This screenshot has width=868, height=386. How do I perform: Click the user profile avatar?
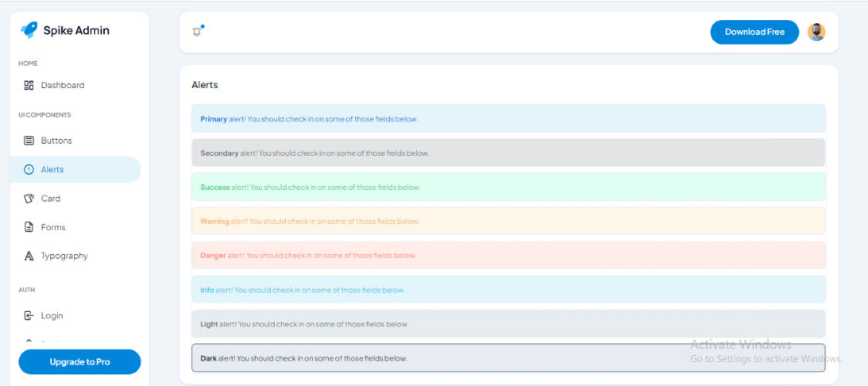point(816,32)
